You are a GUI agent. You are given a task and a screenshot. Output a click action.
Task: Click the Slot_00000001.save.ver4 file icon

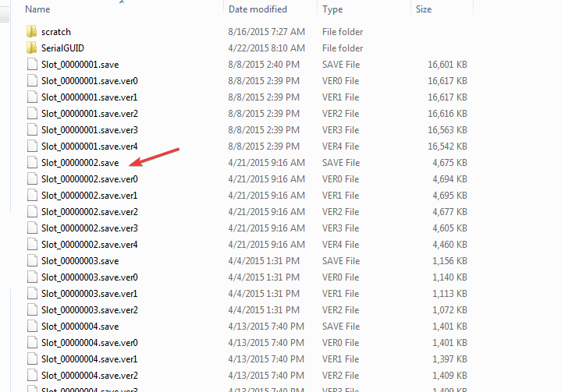coord(32,147)
